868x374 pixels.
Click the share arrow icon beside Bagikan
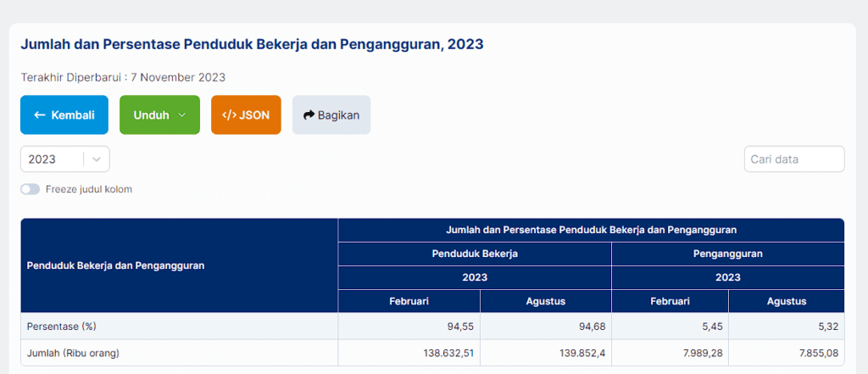coord(309,115)
